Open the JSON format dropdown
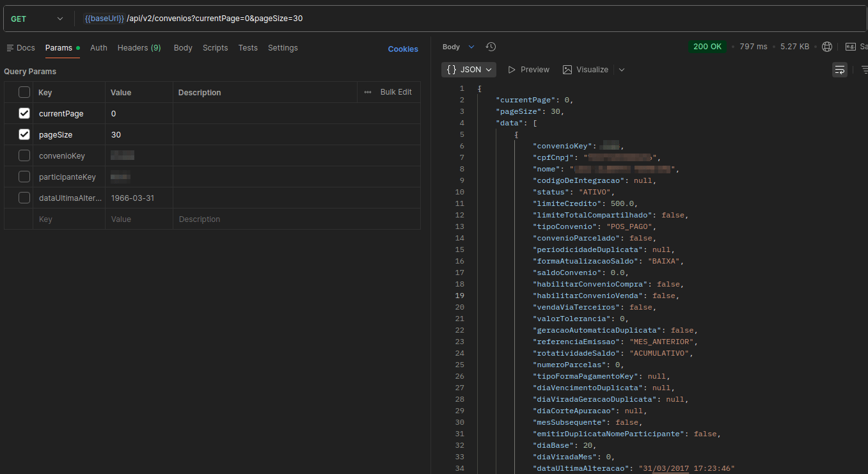Image resolution: width=868 pixels, height=474 pixels. pos(469,70)
